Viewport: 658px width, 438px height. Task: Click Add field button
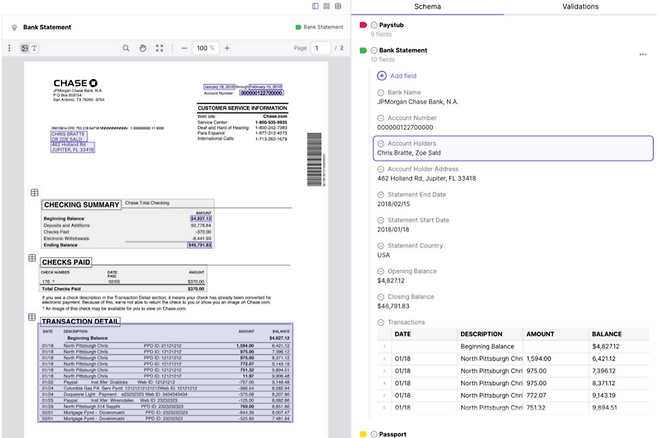(x=395, y=76)
